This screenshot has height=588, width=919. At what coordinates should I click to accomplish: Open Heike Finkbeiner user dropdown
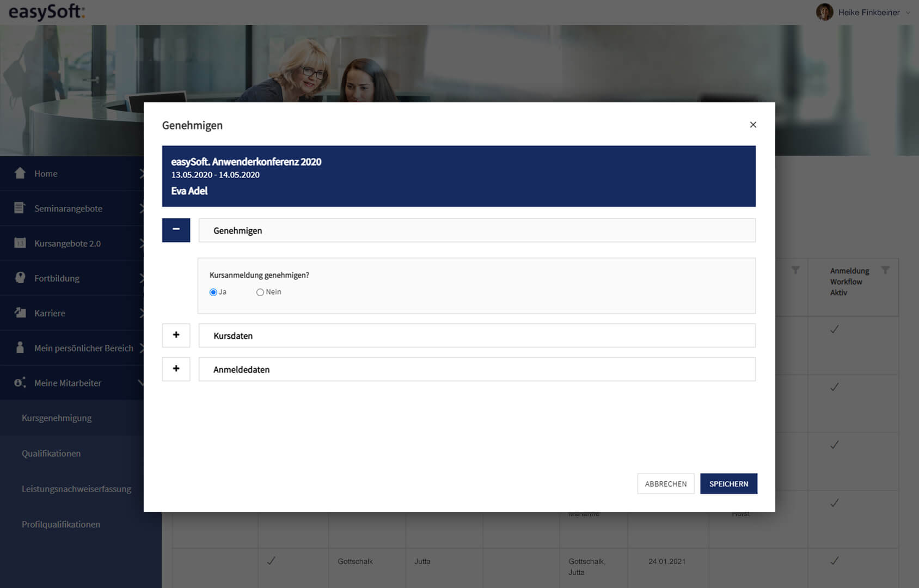point(908,13)
